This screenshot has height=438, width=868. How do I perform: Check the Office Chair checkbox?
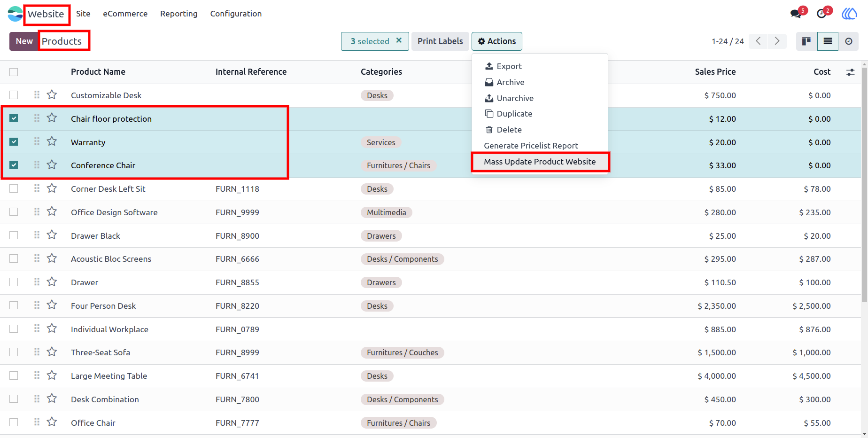[14, 422]
